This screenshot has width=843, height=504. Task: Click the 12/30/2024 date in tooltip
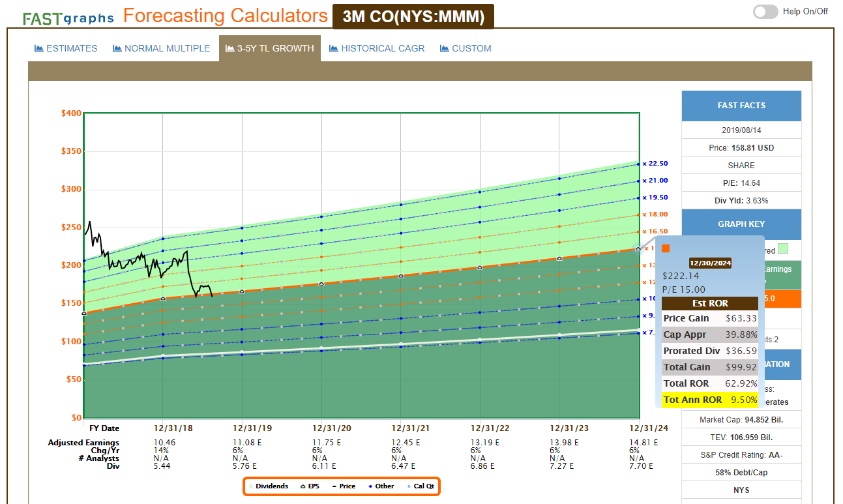coord(709,263)
